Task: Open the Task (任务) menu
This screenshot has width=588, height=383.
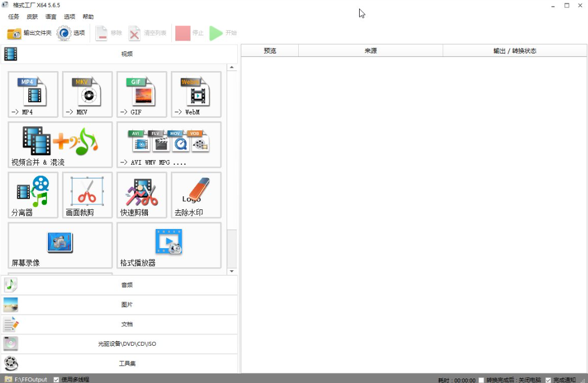Action: (14, 17)
